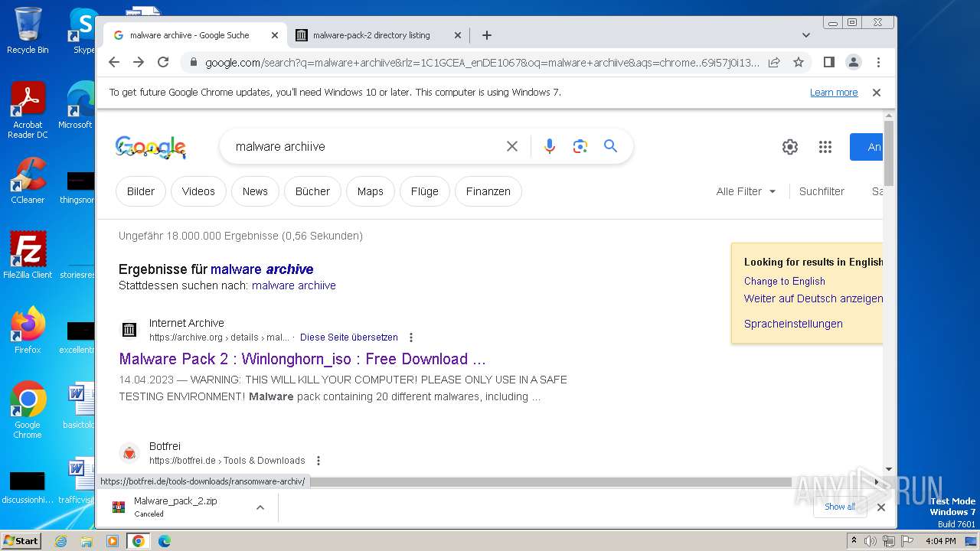The height and width of the screenshot is (551, 980).
Task: Expand Malware_pack_2.zip download options chevron
Action: click(260, 507)
